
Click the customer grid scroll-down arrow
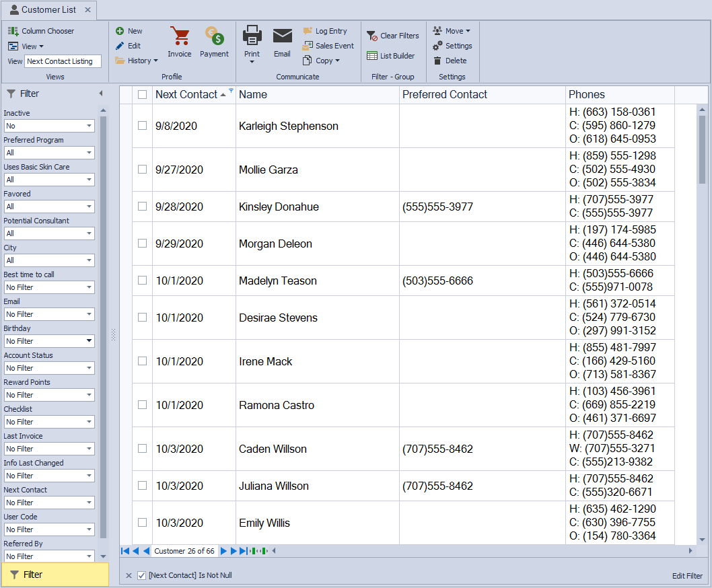(702, 540)
